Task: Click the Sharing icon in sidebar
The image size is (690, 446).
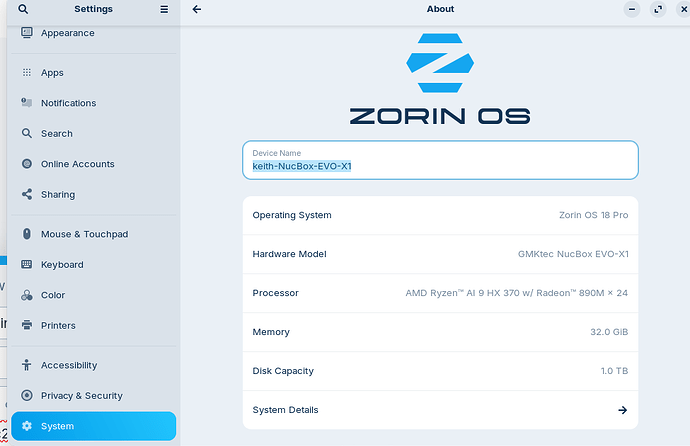Action: pyautogui.click(x=27, y=195)
